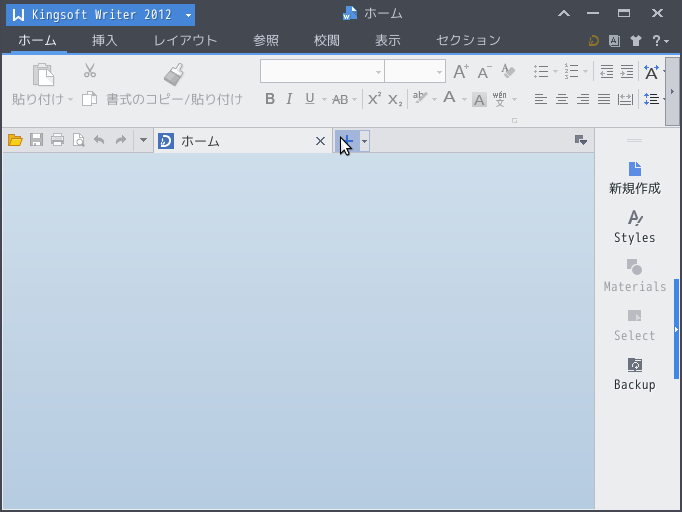This screenshot has height=512, width=682.
Task: Click the Undo arrow
Action: 99,140
